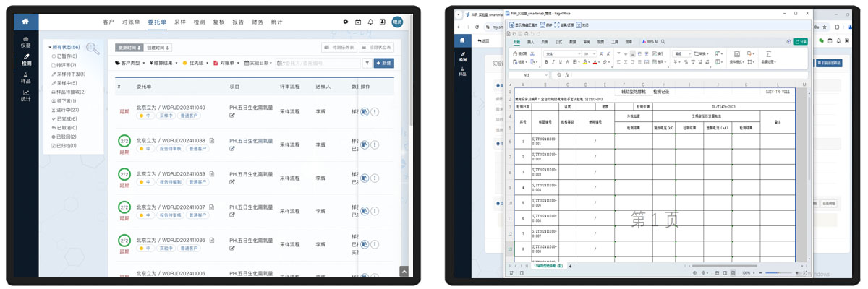Switch to the 采样 top navigation tab
This screenshot has width=868, height=289.
tap(180, 22)
